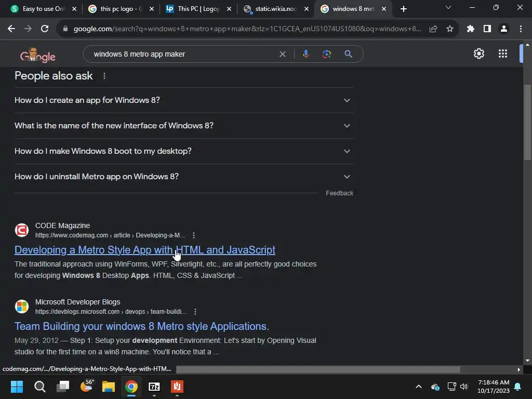Open the volume control in tray
Image resolution: width=532 pixels, height=399 pixels.
[464, 387]
